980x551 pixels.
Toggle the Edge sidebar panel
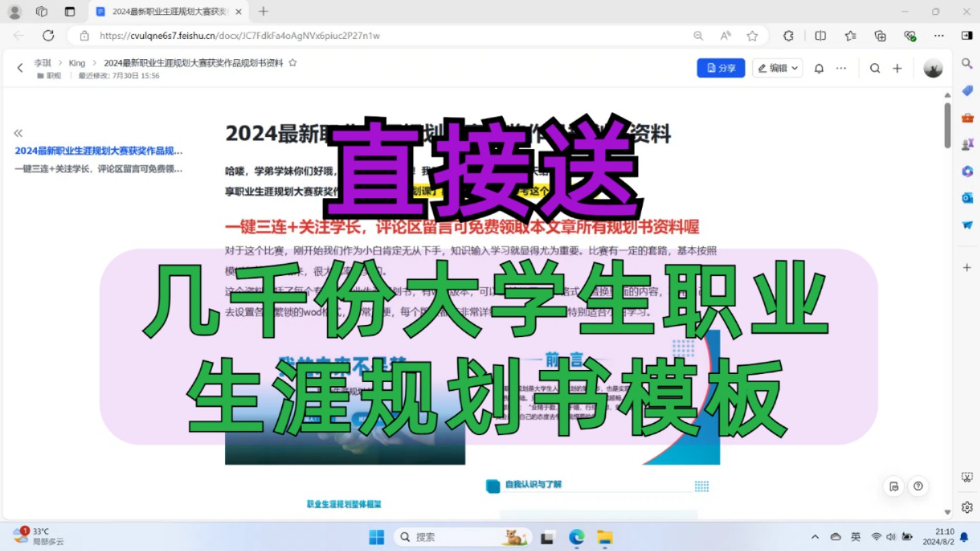[966, 35]
